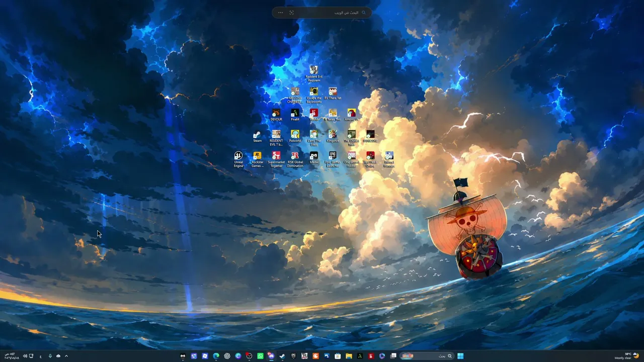Open Task View from the taskbar
644x362 pixels.
point(393,356)
